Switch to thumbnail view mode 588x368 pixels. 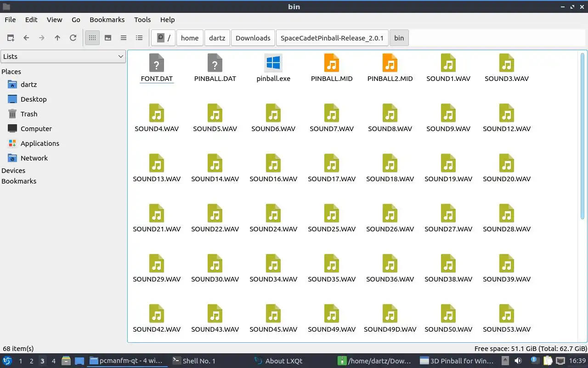[x=108, y=38]
